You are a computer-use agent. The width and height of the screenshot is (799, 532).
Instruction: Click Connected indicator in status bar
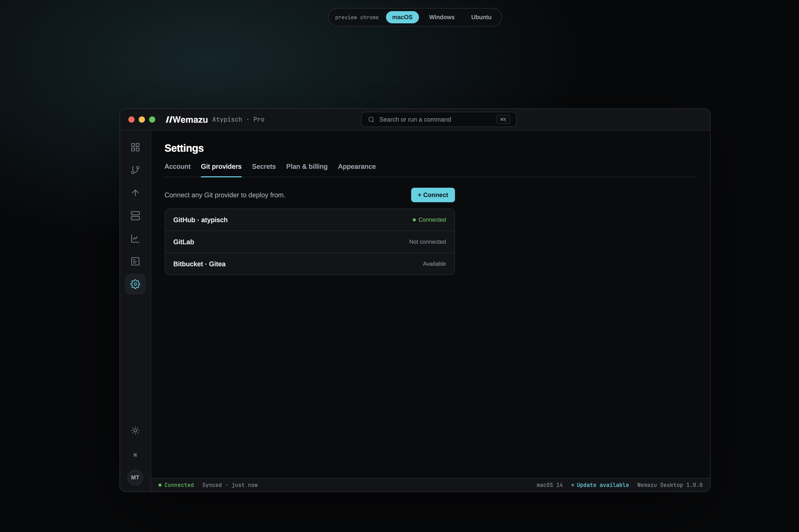point(176,485)
